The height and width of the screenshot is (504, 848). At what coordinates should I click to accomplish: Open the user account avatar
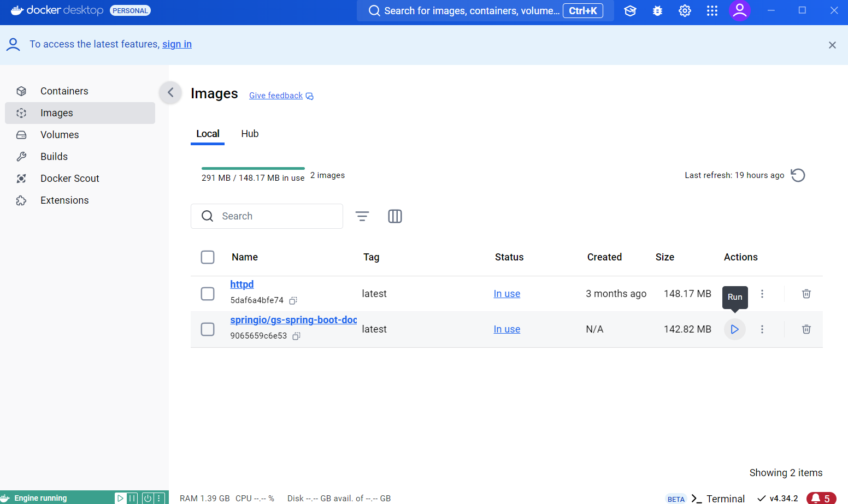pos(740,10)
